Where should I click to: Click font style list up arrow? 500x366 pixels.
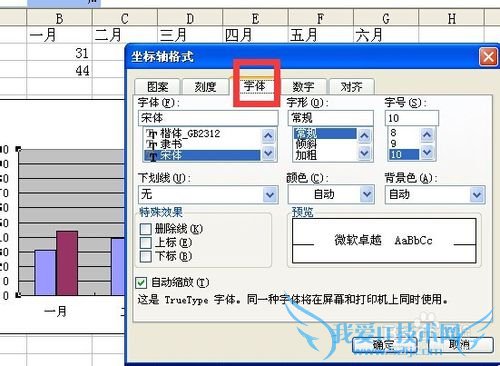(x=364, y=136)
